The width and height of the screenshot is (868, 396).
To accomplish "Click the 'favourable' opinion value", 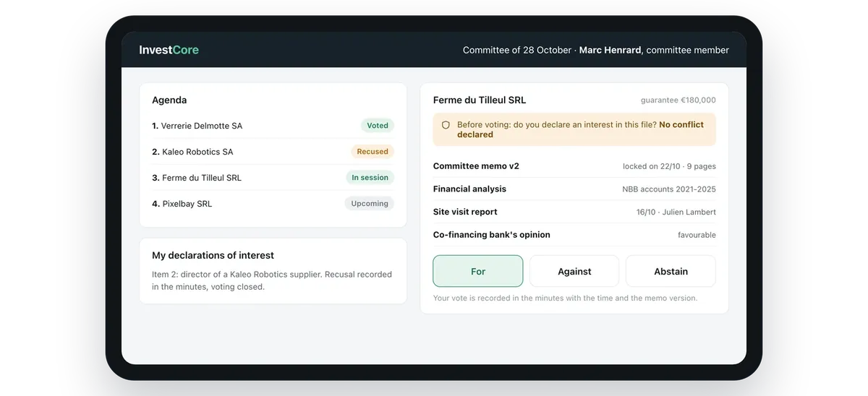I will (x=697, y=235).
